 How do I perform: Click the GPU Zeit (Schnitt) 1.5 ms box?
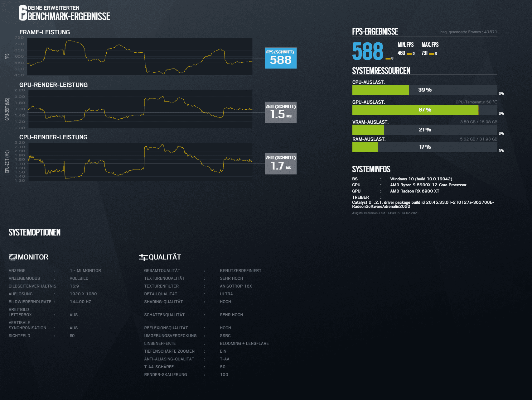(x=281, y=112)
